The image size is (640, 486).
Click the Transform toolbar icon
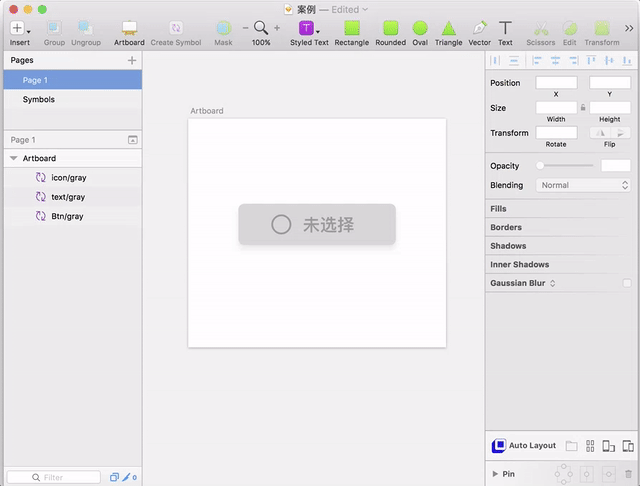click(602, 28)
